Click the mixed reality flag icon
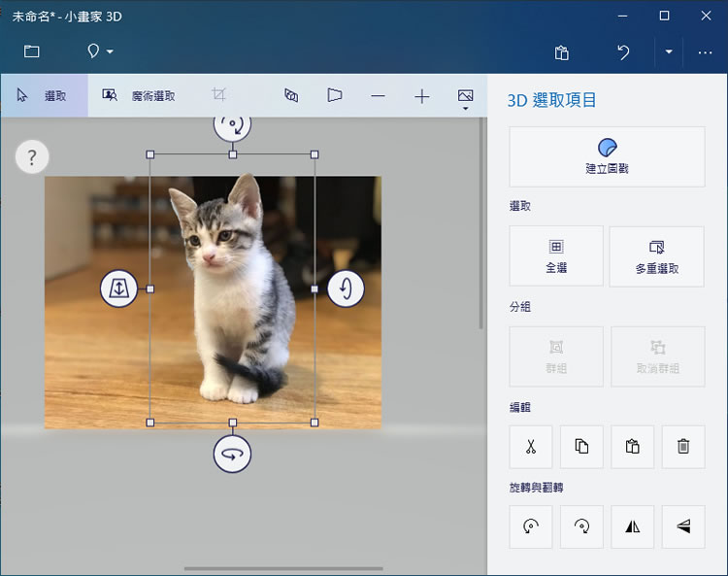728x576 pixels. pyautogui.click(x=334, y=95)
